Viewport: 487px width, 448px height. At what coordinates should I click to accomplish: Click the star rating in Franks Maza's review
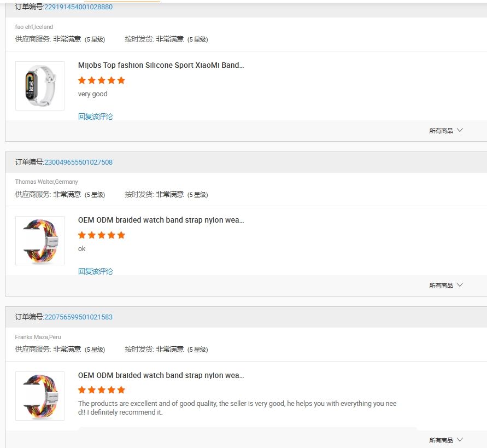pos(102,390)
